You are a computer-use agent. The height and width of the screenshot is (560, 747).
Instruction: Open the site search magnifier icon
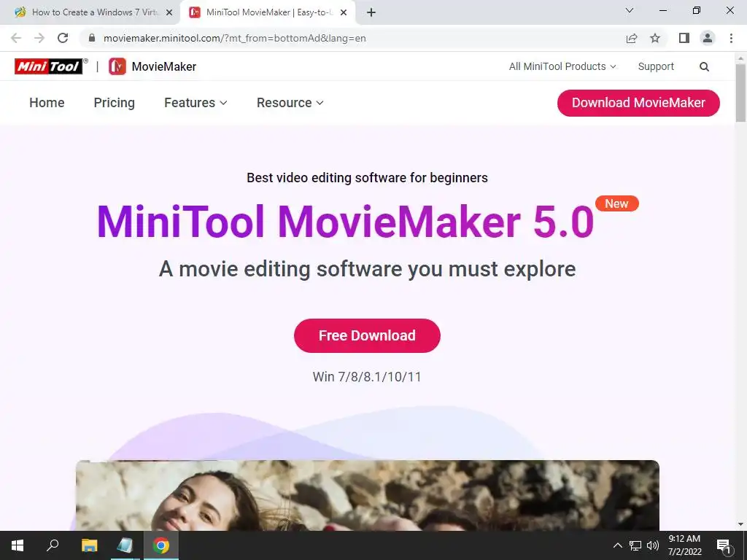click(x=704, y=66)
